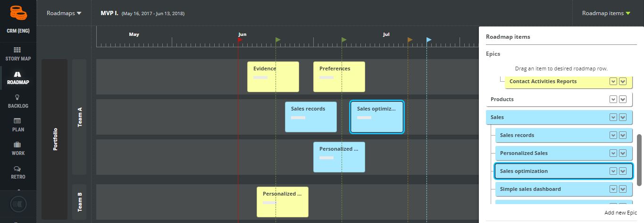Click the roadmap items panel scrollbar
This screenshot has width=644, height=223.
(x=640, y=160)
